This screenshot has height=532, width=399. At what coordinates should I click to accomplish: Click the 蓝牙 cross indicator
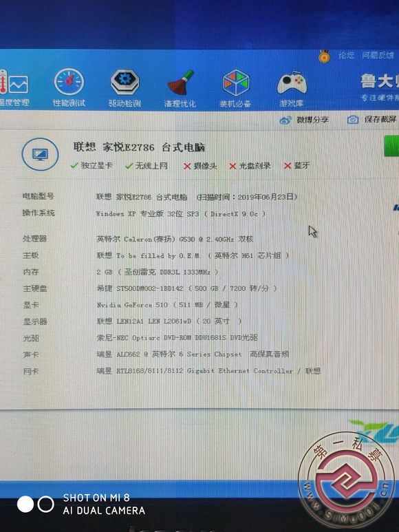pyautogui.click(x=297, y=166)
